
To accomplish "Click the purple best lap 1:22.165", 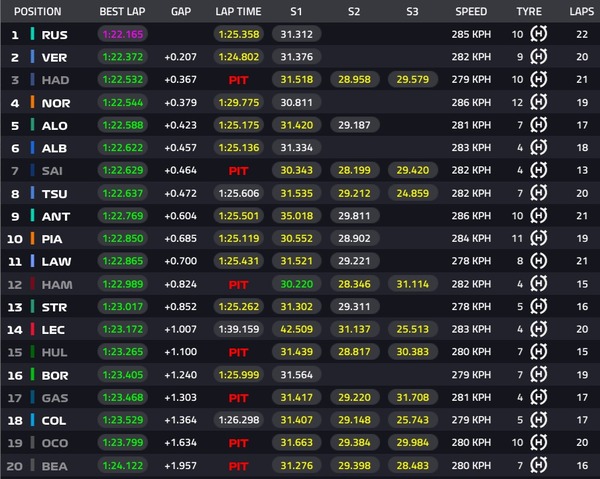I will pyautogui.click(x=123, y=34).
